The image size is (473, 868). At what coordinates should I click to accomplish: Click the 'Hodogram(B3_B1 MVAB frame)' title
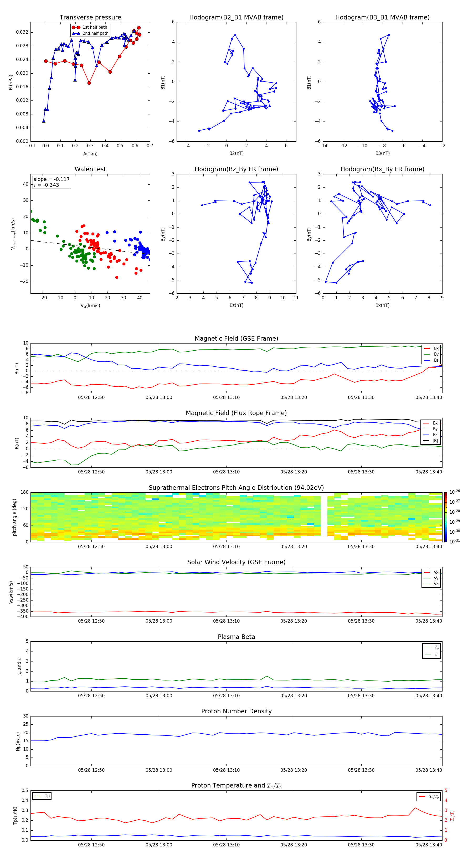pyautogui.click(x=382, y=18)
